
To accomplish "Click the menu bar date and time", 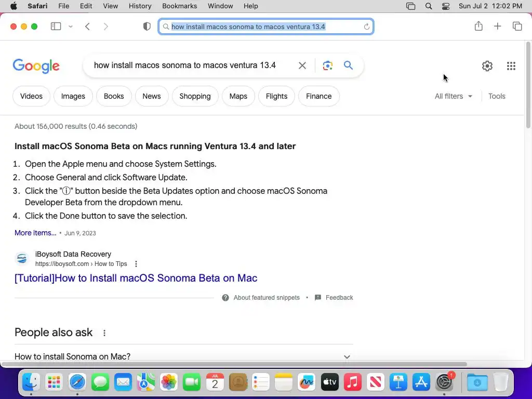I will [490, 6].
